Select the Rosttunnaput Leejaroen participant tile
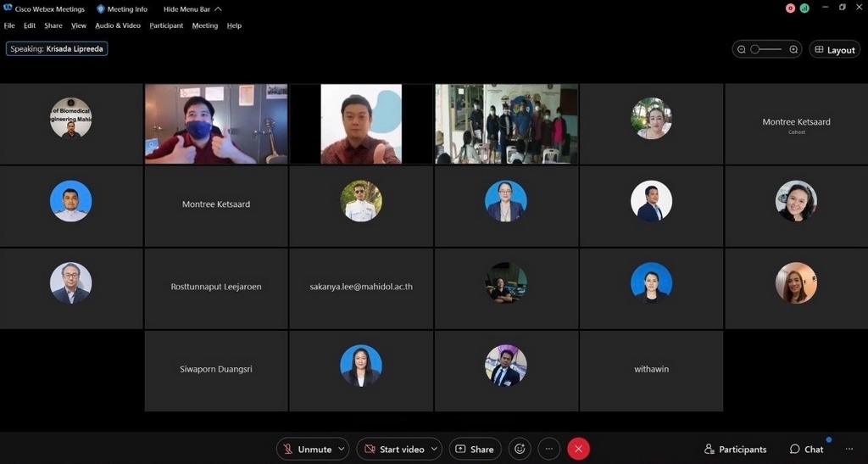 [216, 288]
